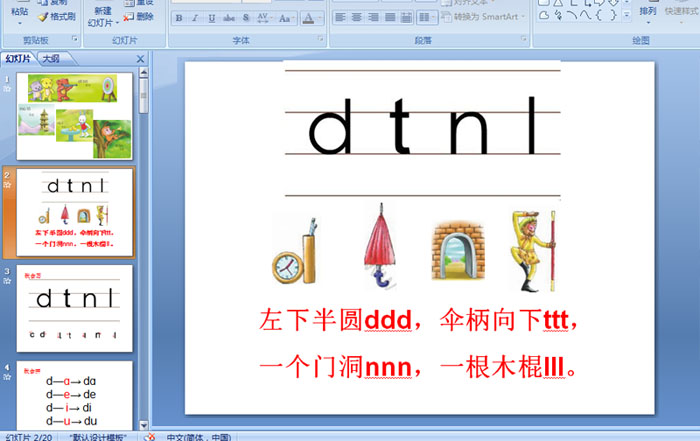The image size is (700, 441).
Task: Select slide 4 thumbnail with d—a→da
Action: [x=75, y=395]
